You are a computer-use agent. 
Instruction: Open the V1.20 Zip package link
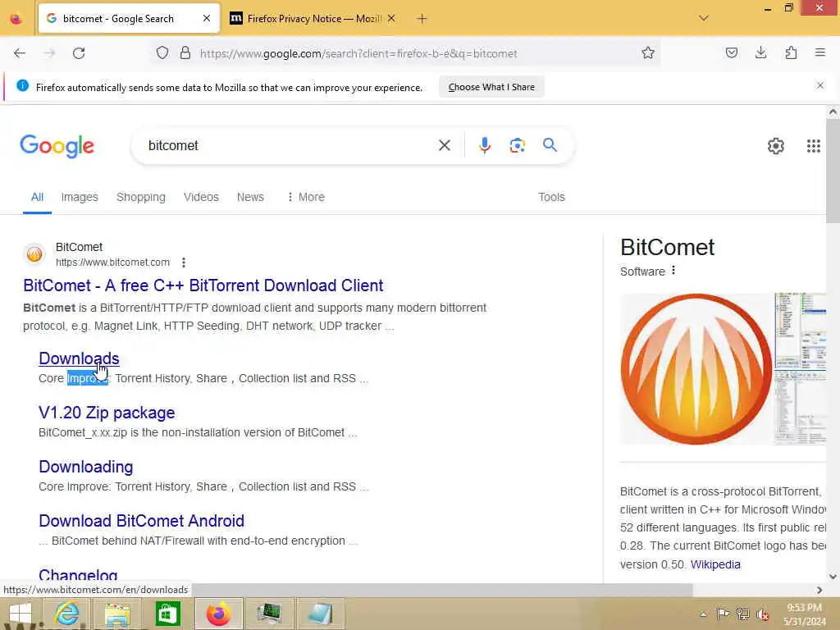click(107, 413)
